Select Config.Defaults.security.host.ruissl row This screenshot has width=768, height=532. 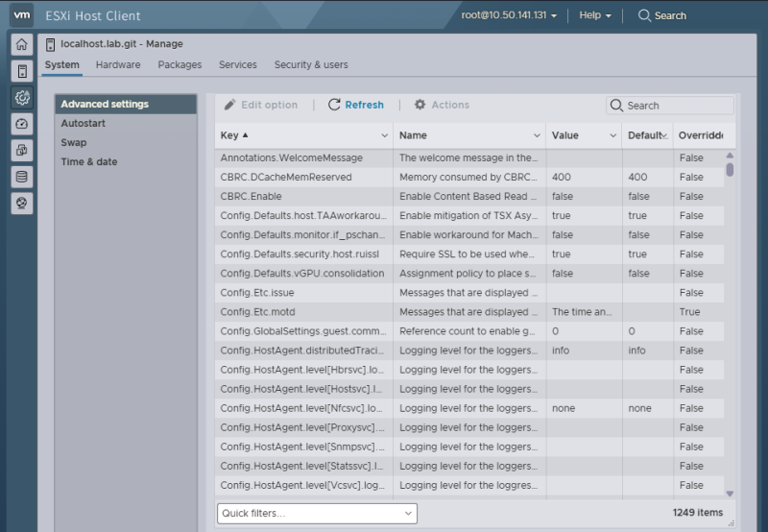click(x=469, y=254)
